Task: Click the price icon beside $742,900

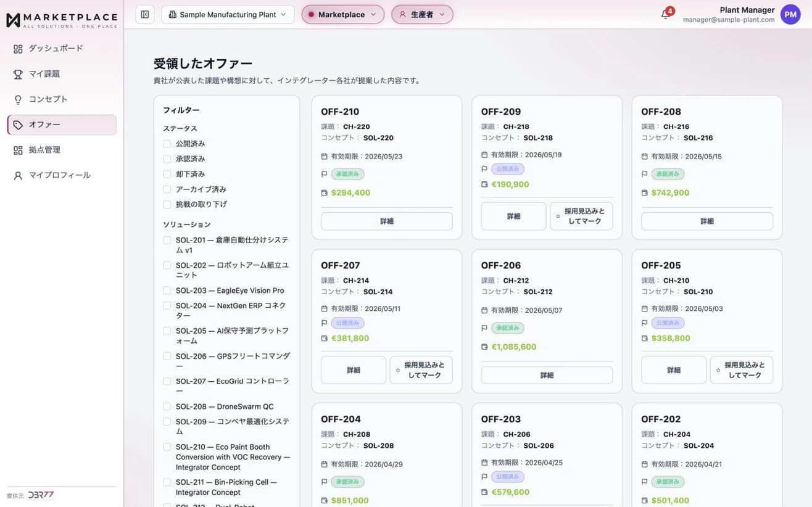Action: pos(645,193)
